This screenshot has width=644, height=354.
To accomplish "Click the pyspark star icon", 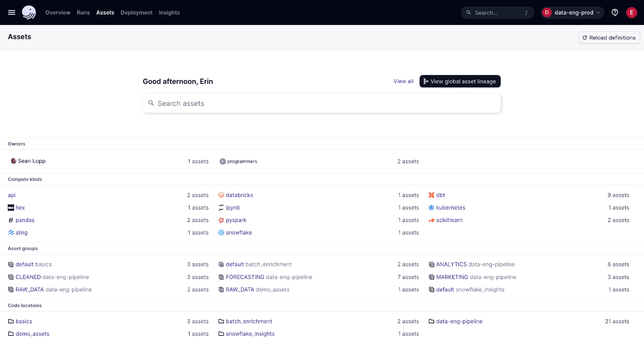I will 221,220.
